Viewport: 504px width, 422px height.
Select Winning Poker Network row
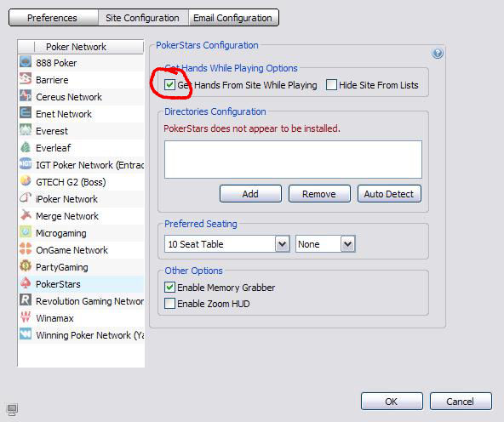[x=82, y=335]
